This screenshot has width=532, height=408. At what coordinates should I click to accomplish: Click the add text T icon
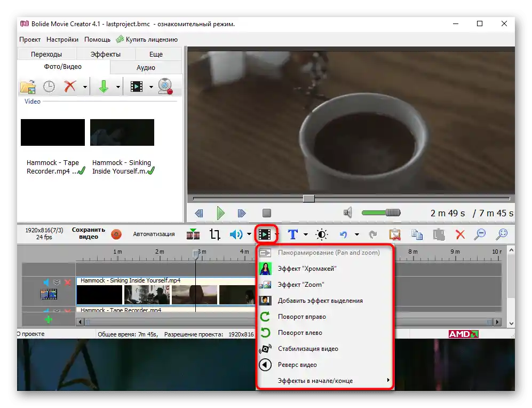pyautogui.click(x=293, y=234)
